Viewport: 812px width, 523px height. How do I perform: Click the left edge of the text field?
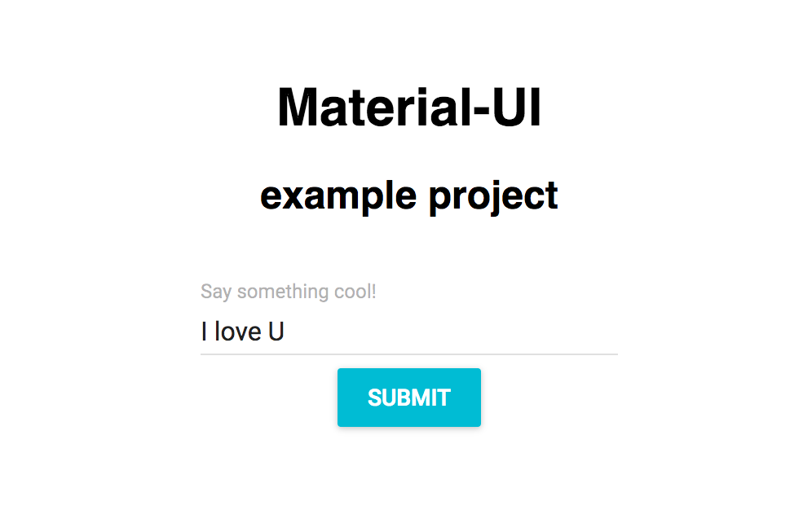point(202,332)
